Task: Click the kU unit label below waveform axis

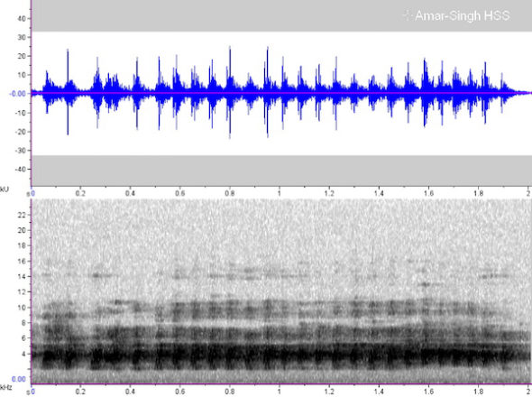Action: 5,189
